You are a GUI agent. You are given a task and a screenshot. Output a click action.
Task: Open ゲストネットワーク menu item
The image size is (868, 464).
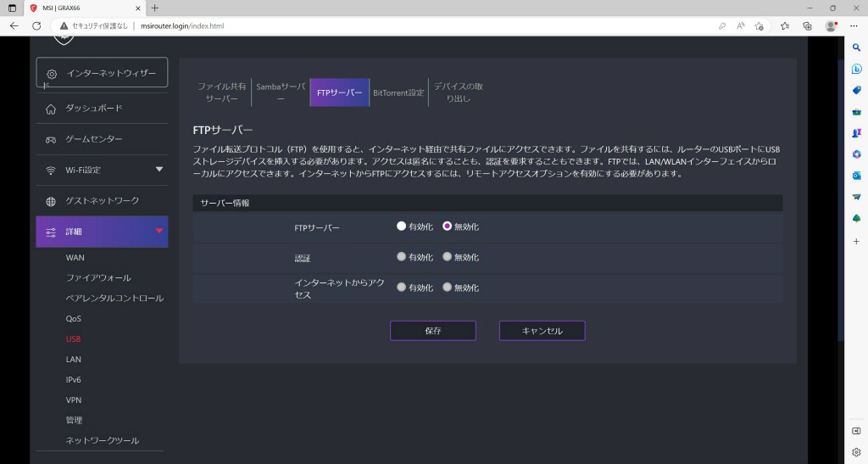[102, 201]
